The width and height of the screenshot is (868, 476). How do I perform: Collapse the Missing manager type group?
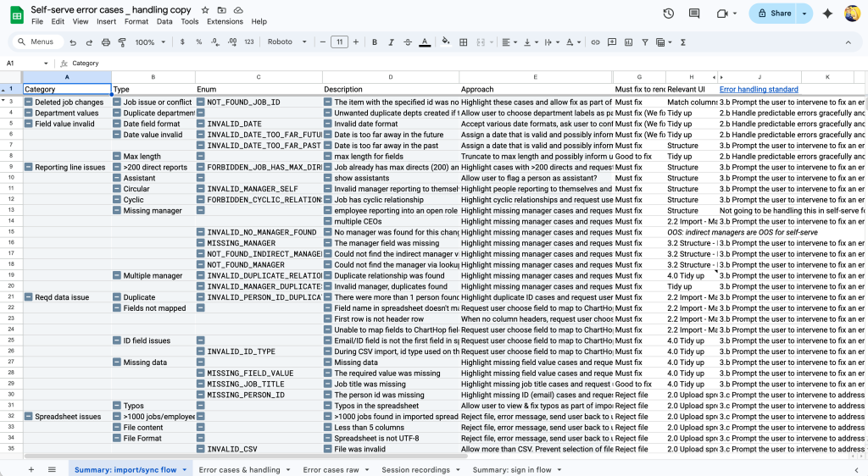pos(117,210)
